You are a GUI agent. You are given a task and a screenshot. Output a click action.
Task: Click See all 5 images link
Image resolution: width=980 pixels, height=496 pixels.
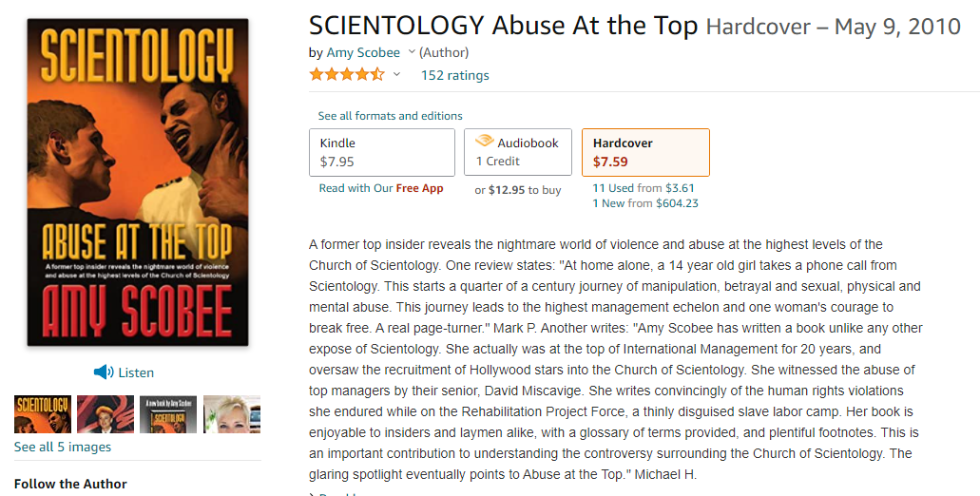pos(63,447)
